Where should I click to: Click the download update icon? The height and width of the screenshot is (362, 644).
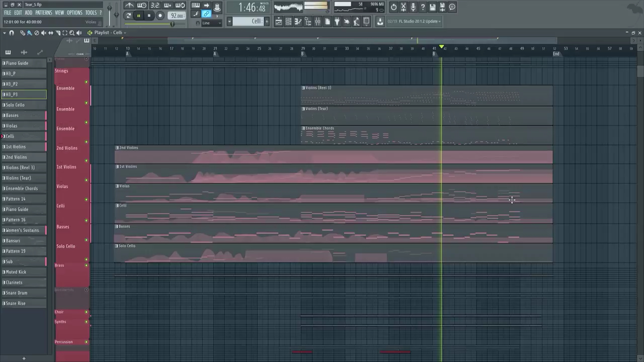click(380, 21)
